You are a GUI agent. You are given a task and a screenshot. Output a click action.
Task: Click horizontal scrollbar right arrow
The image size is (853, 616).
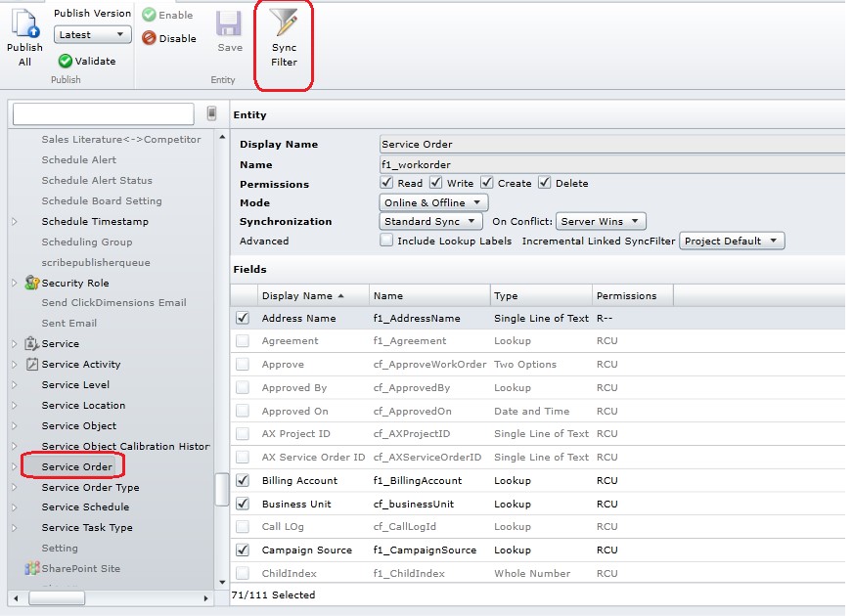click(x=205, y=598)
